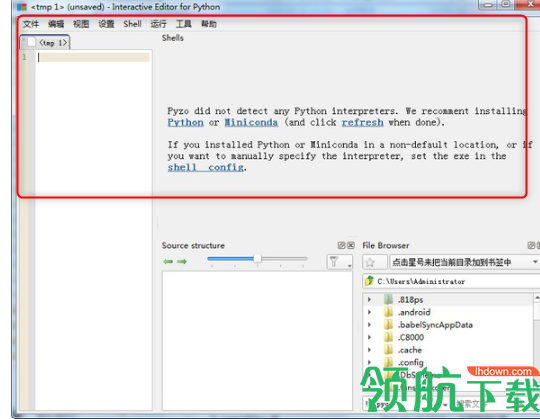Open the 帮助 (Help) menu
Screen dimensions: 540x419
(x=209, y=24)
